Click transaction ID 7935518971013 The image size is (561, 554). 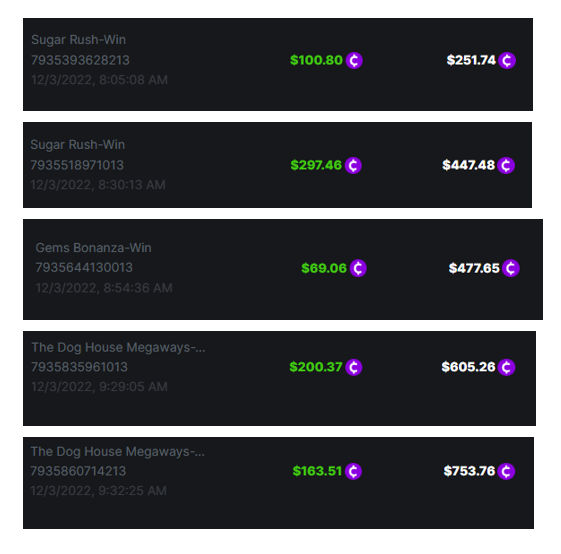pos(77,165)
